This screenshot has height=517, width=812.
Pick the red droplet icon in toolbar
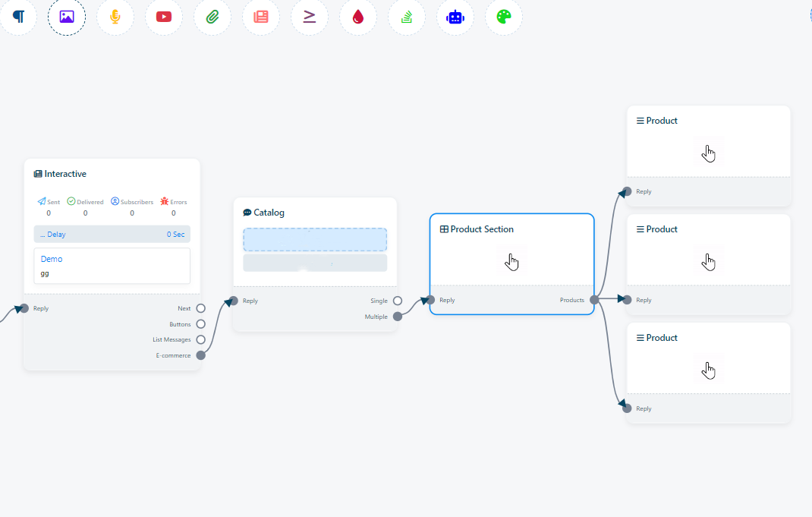point(358,17)
